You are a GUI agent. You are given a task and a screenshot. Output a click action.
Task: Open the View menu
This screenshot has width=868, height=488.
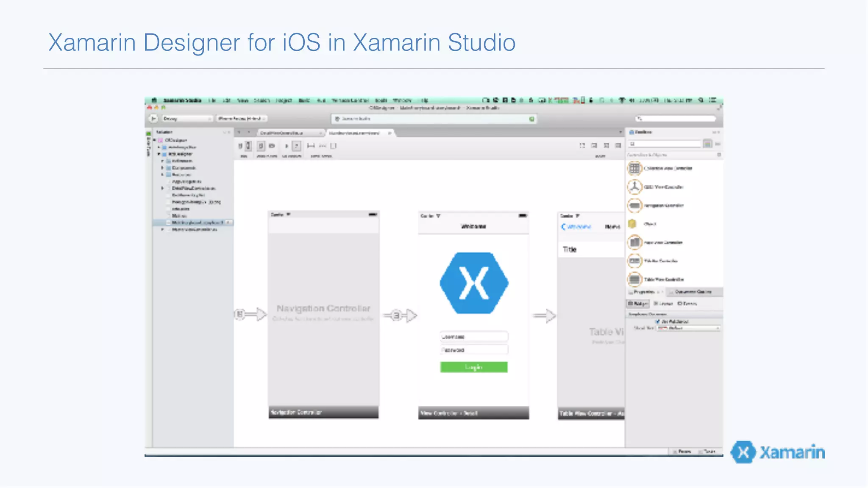[242, 100]
